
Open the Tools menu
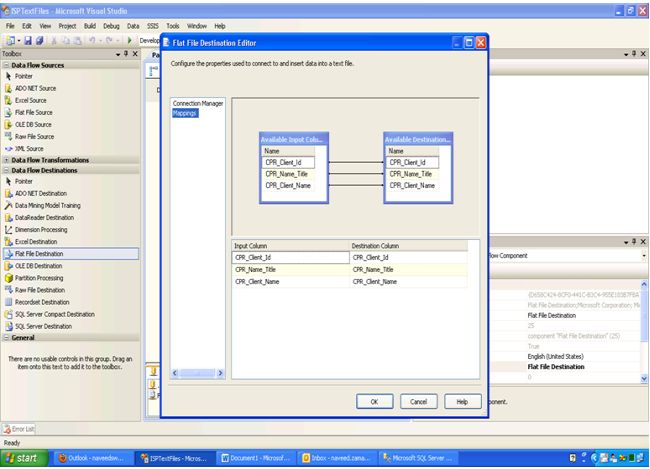[x=173, y=26]
